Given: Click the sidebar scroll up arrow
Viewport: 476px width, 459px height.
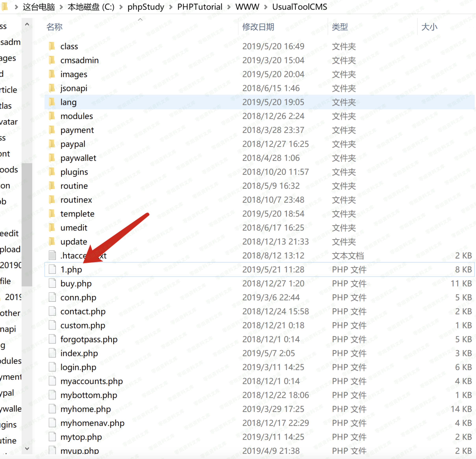Looking at the screenshot, I should coord(27,24).
